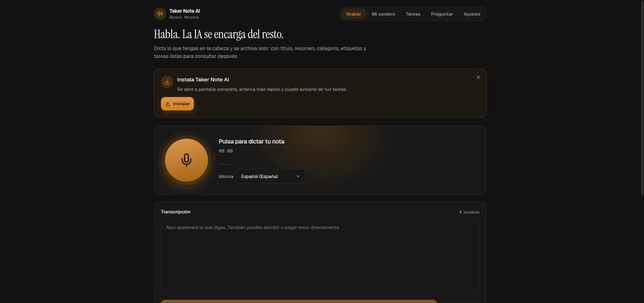Click the Instalar button
Viewport: 644px width, 303px height.
[177, 104]
